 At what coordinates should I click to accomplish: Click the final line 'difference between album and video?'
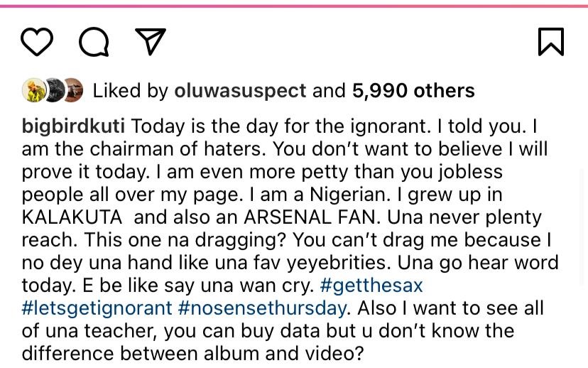192,354
